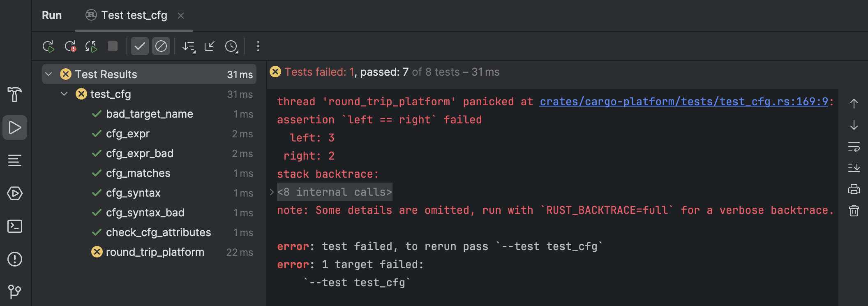Jump to next failed test arrow

(x=854, y=125)
